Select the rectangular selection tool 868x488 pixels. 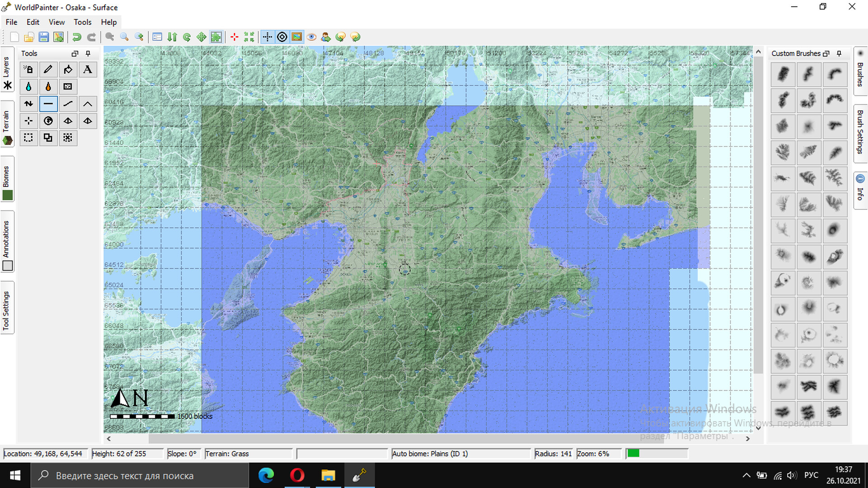tap(28, 138)
